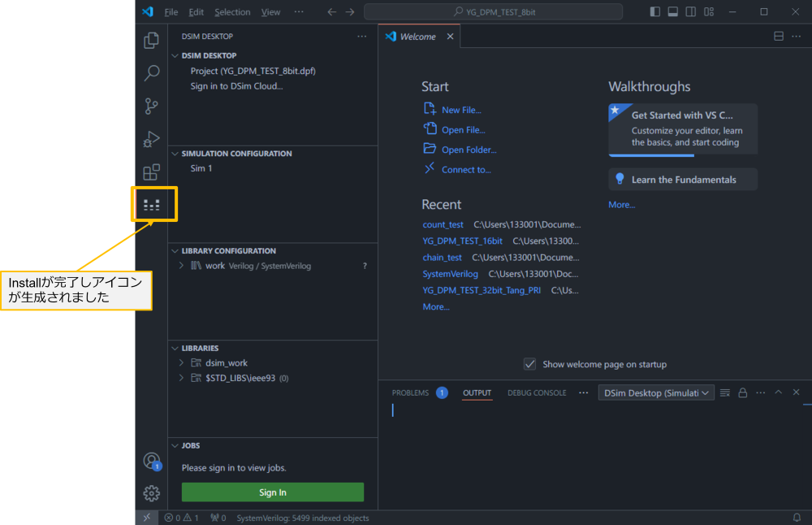
Task: Switch to the PROBLEMS panel tab
Action: click(x=410, y=393)
